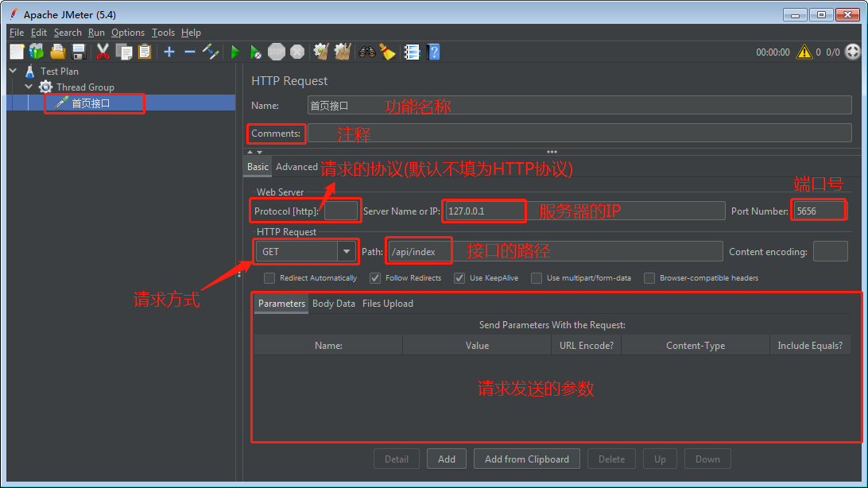
Task: Click the Detail button below parameters
Action: tap(396, 459)
